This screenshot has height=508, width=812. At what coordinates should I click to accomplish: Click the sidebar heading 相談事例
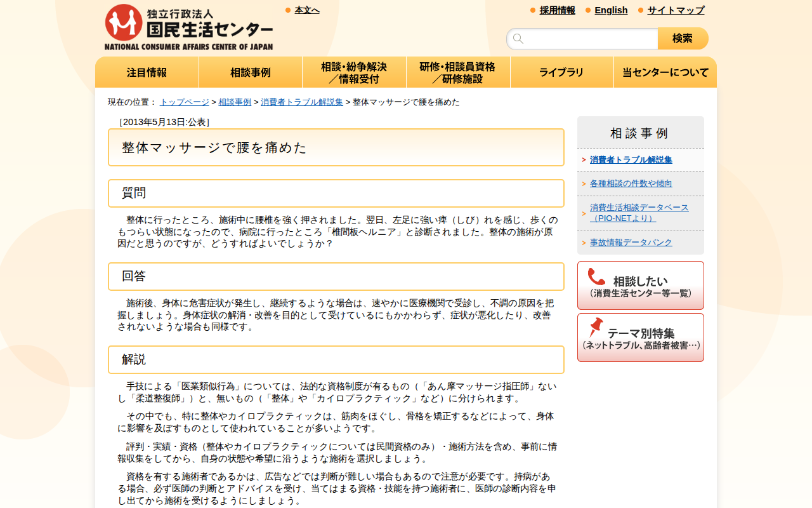coord(639,133)
